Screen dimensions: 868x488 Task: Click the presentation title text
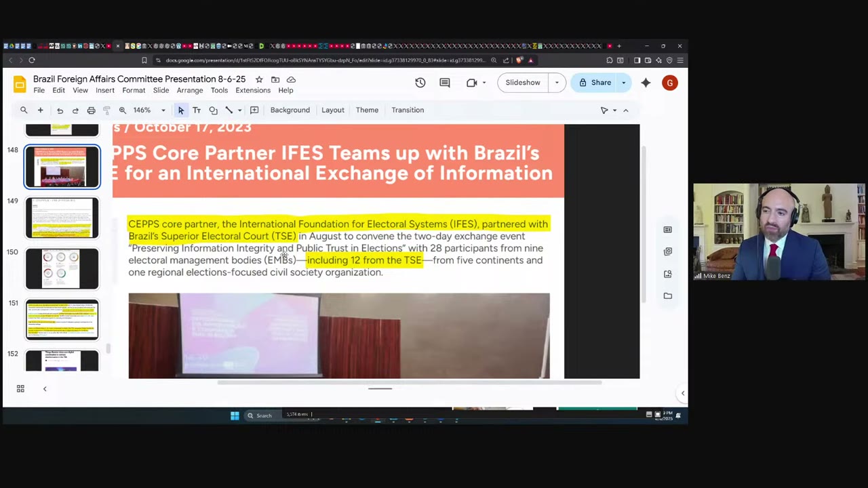[139, 79]
